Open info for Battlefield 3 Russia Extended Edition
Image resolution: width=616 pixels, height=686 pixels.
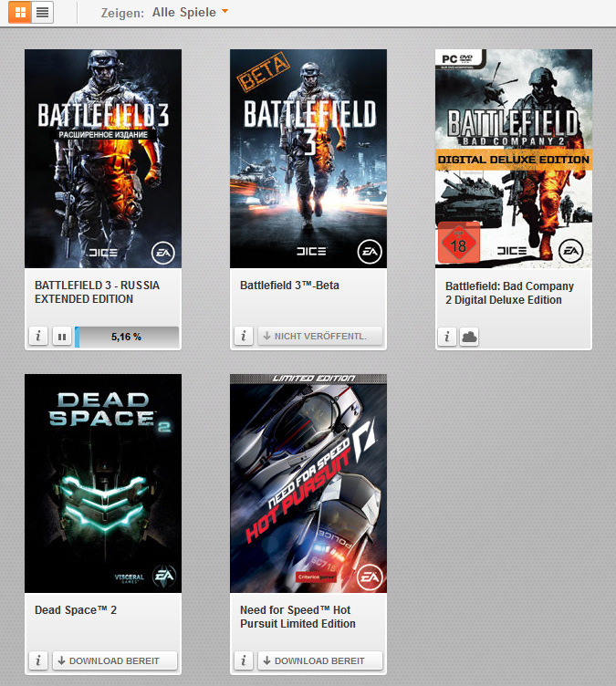38,337
